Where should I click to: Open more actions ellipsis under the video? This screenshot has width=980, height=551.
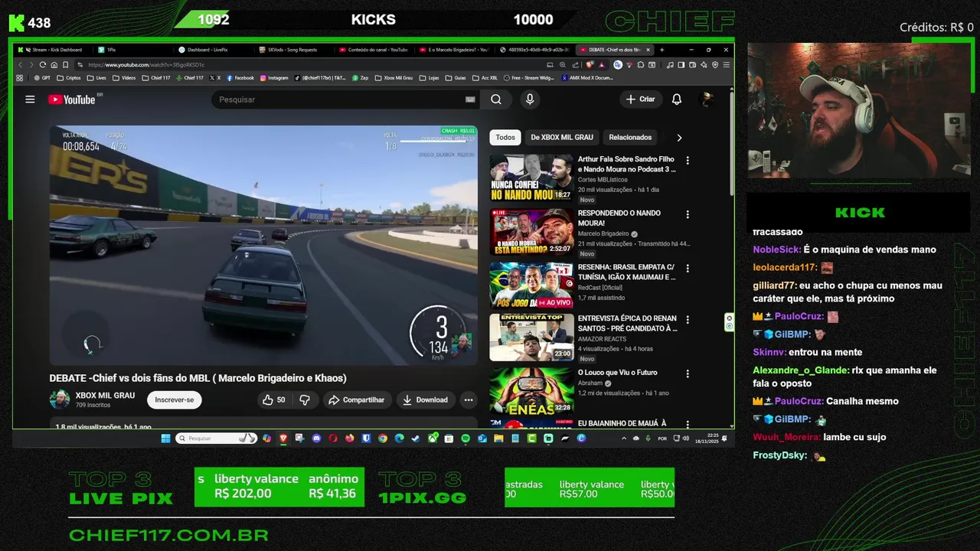[x=469, y=399]
